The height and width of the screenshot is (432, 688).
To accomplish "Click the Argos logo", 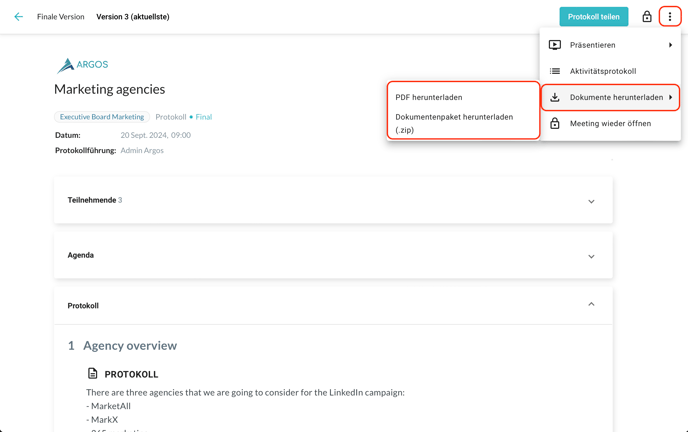I will click(82, 65).
